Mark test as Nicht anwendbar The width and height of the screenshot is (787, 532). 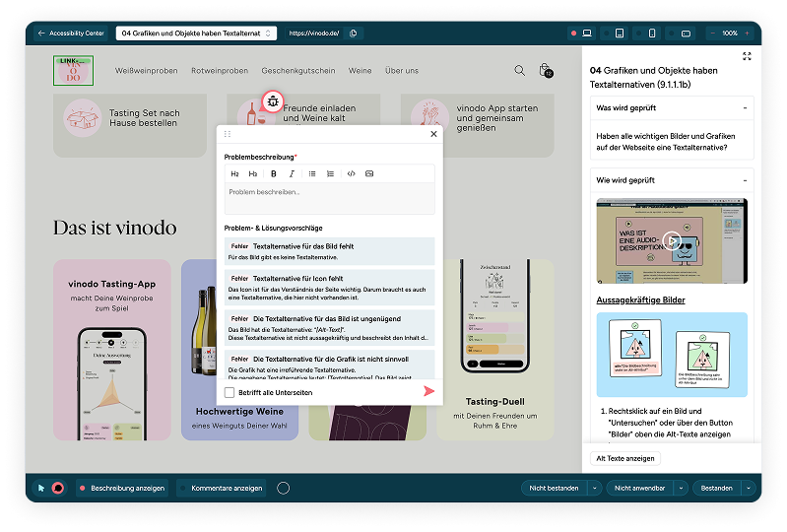tap(639, 488)
